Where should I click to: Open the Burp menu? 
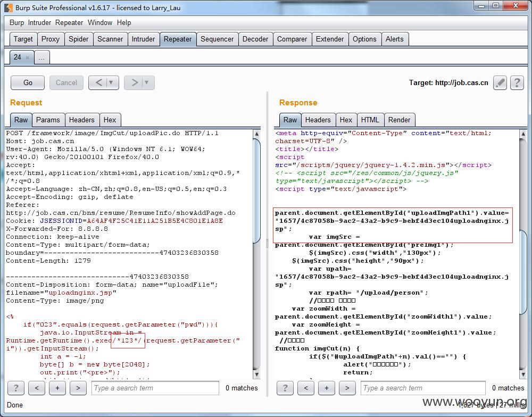(x=16, y=23)
